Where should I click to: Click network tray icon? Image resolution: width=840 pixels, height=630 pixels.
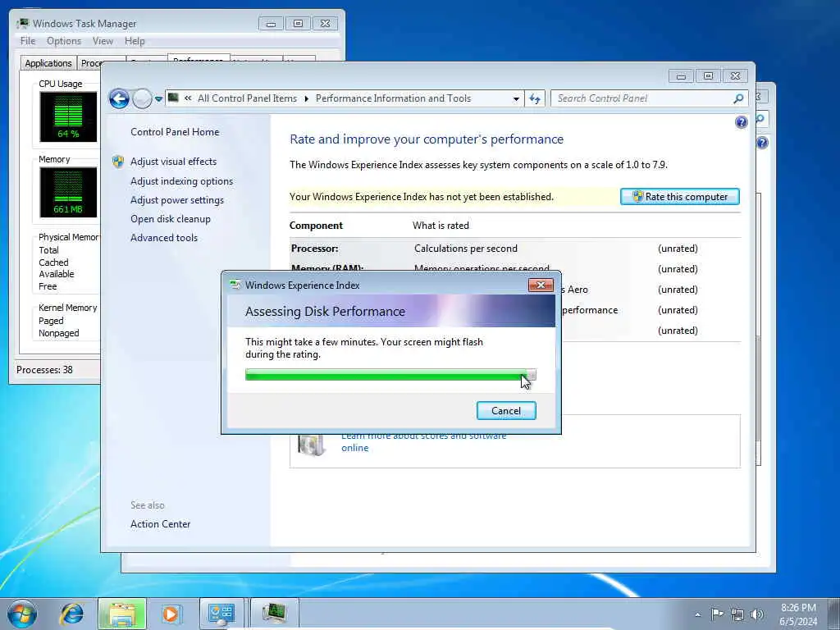[737, 615]
